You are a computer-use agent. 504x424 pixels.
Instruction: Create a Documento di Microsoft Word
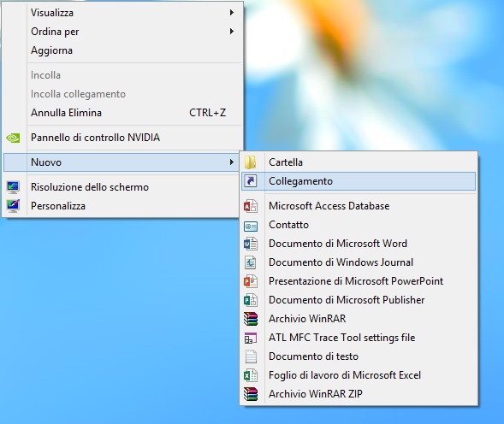point(359,244)
